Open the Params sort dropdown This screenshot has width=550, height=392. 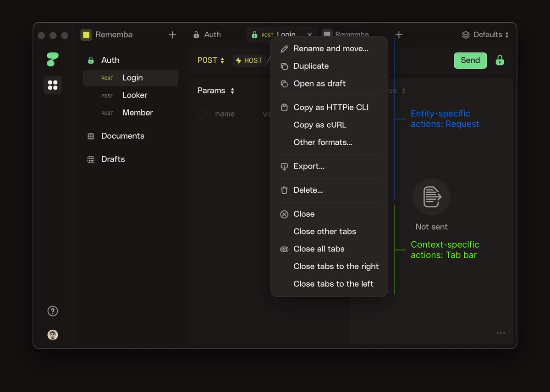215,91
